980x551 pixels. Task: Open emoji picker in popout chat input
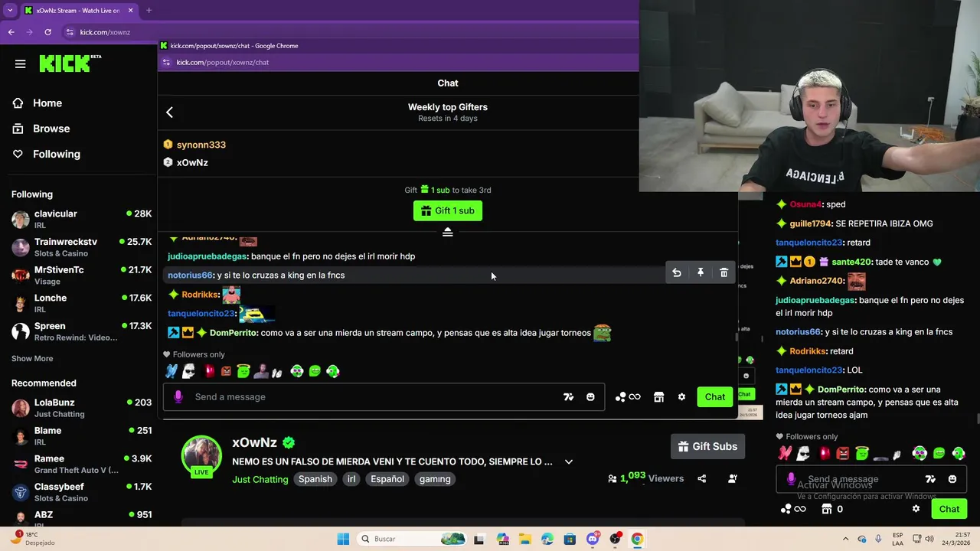click(590, 396)
